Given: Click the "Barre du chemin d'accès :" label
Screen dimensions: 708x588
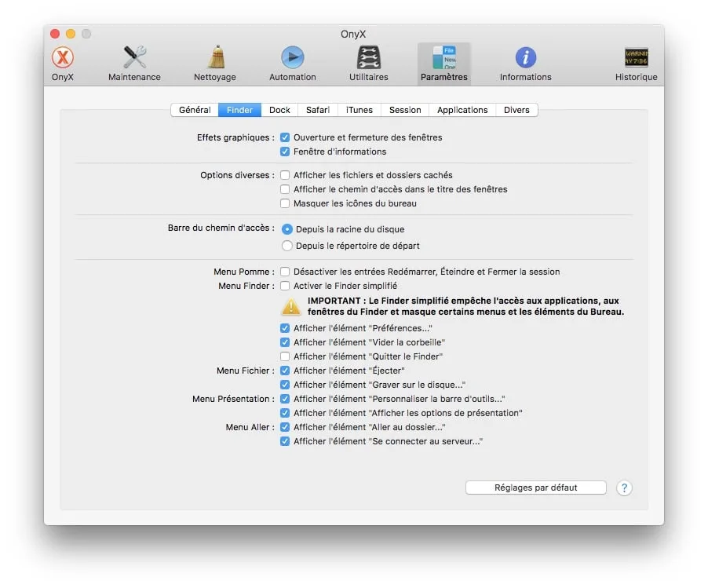Looking at the screenshot, I should click(221, 228).
